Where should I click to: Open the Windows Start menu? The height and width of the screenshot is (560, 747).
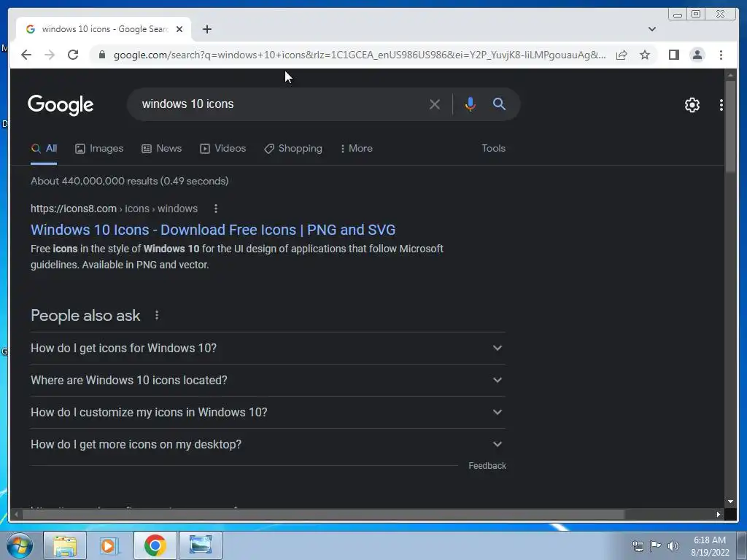19,545
